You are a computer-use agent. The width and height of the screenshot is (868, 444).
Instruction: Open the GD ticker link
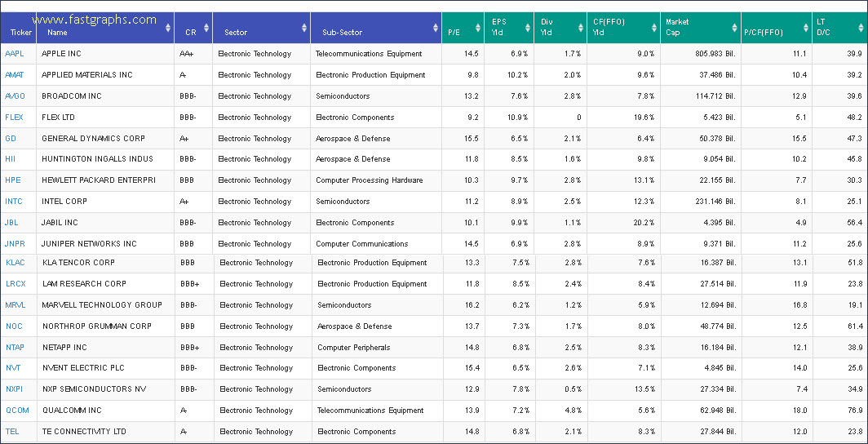pos(10,139)
